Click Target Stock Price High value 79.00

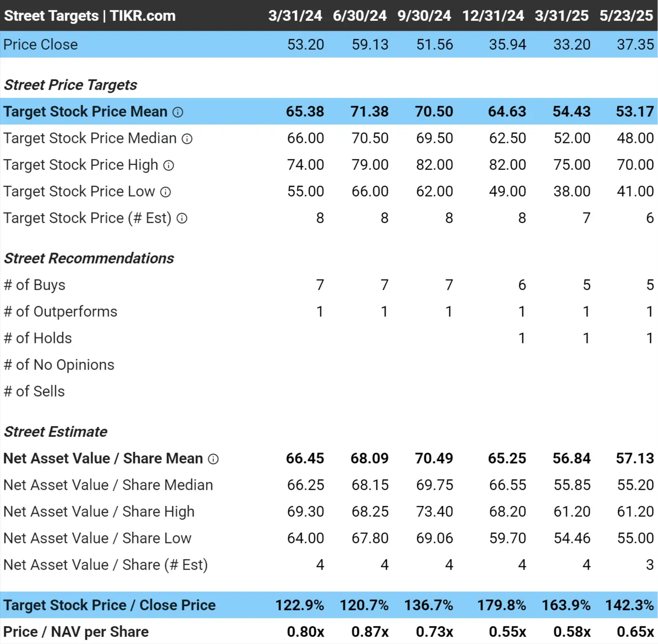(x=370, y=165)
